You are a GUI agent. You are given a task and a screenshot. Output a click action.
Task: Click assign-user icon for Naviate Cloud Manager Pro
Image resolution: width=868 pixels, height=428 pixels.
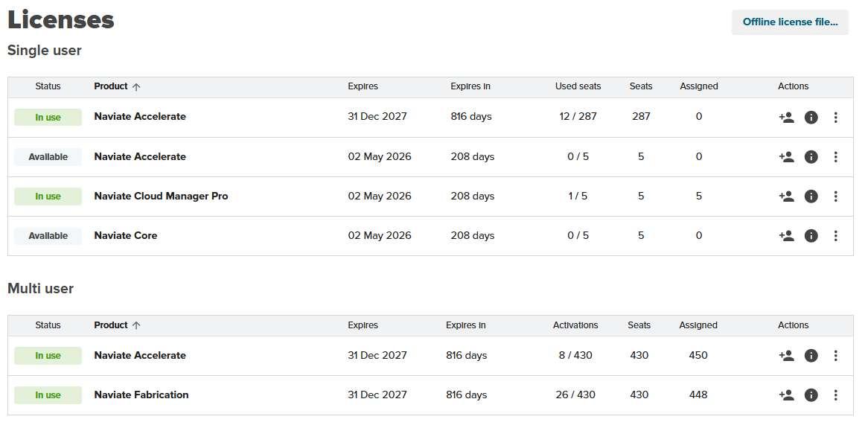point(786,197)
